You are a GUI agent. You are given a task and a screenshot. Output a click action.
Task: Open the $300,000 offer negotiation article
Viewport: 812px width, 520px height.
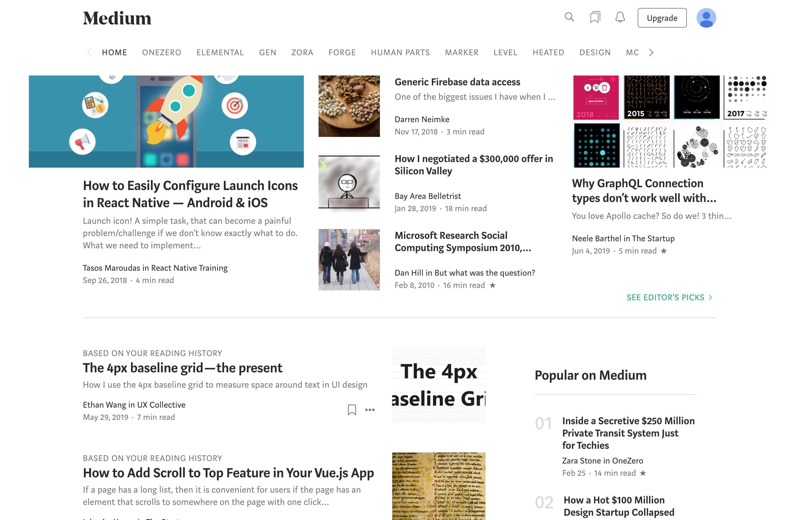point(474,165)
